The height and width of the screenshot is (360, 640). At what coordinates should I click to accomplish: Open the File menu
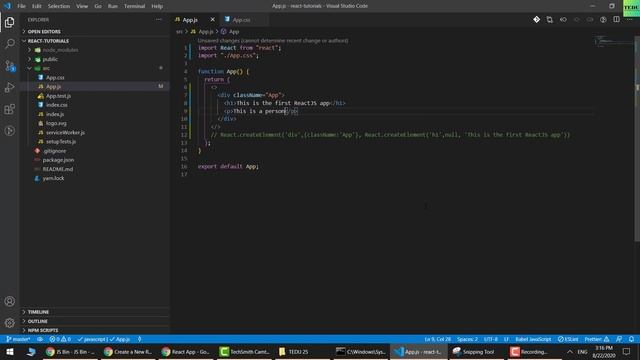(x=21, y=6)
